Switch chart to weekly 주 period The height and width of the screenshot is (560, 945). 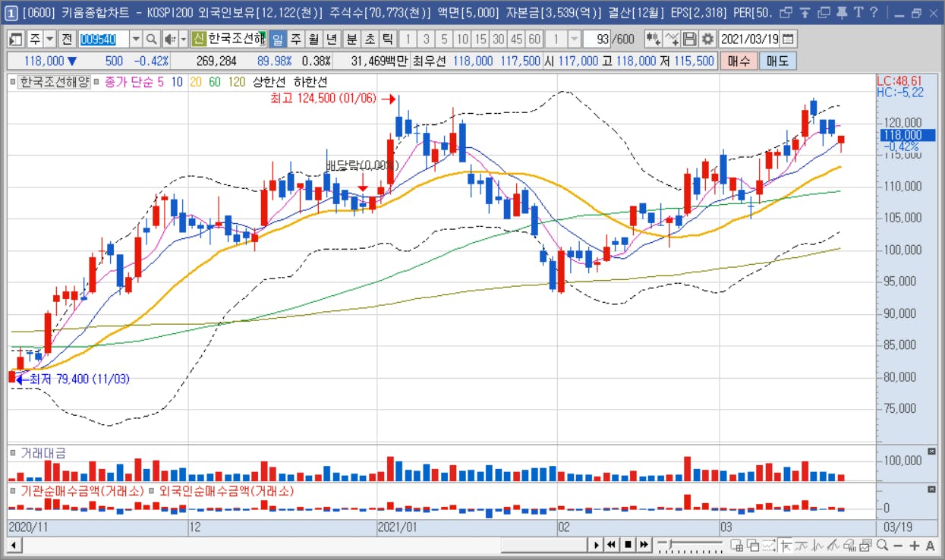pos(295,39)
